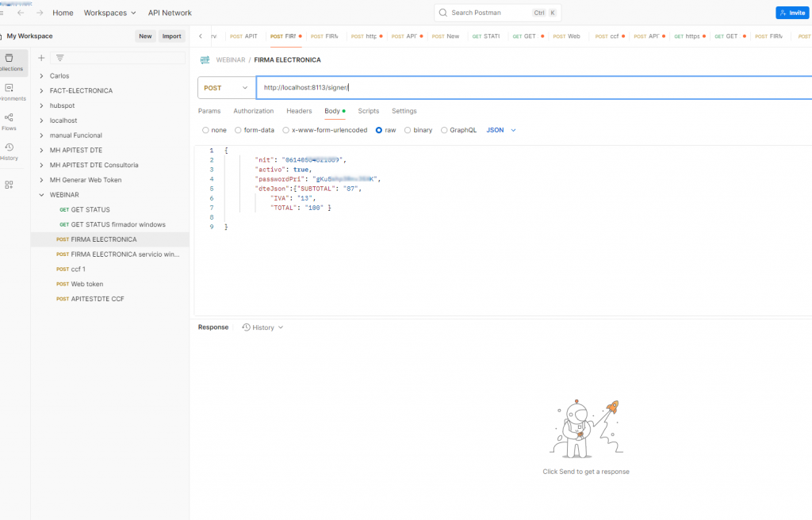The height and width of the screenshot is (520, 812).
Task: Open the POST Web request tab
Action: click(x=566, y=36)
